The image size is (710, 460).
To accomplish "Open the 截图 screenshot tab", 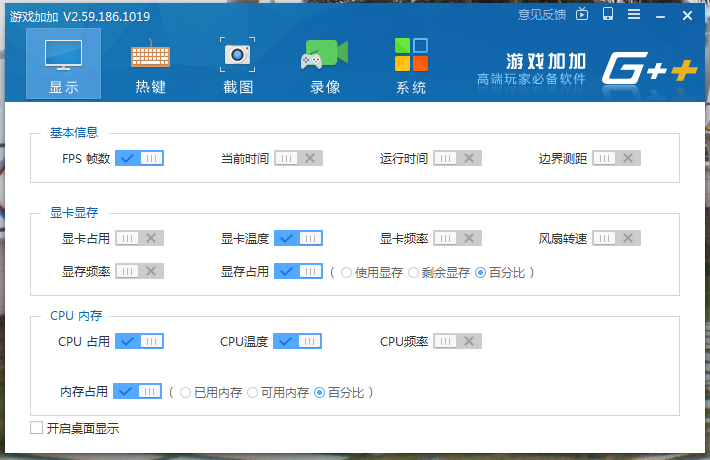I will [x=238, y=66].
